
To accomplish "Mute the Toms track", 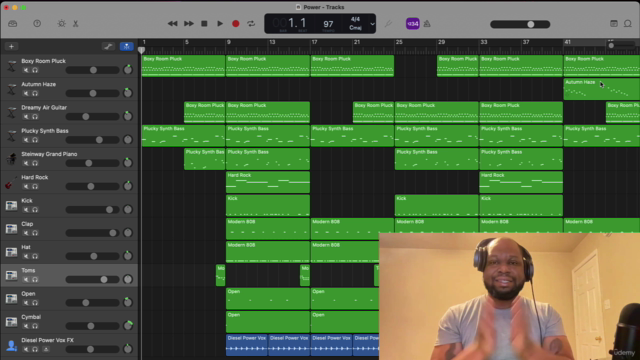I will click(26, 280).
